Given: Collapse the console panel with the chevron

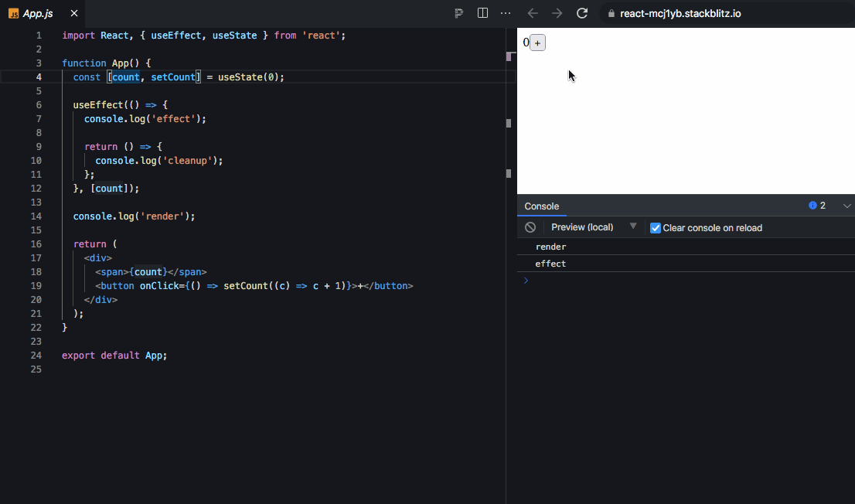Looking at the screenshot, I should [x=846, y=206].
